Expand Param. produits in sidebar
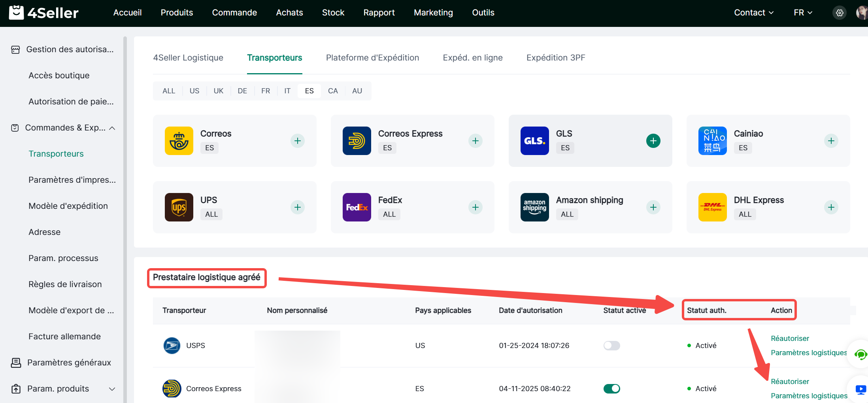Viewport: 868px width, 403px height. tap(112, 389)
